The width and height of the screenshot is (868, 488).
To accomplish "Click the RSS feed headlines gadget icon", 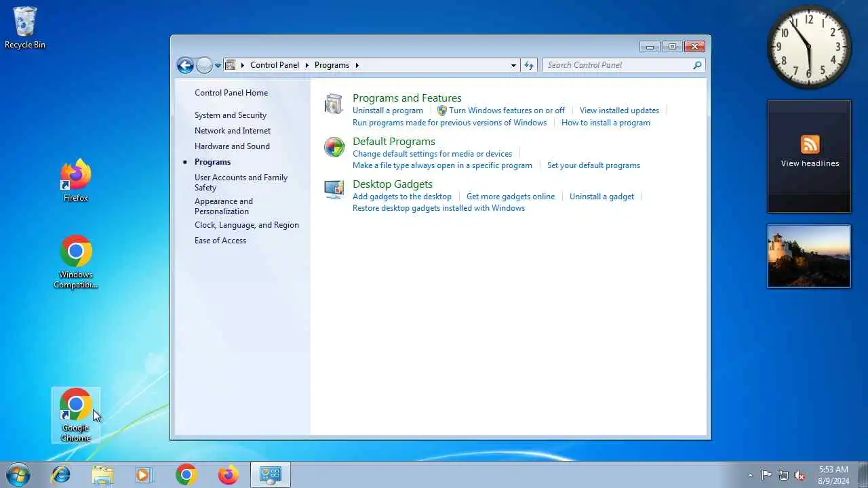I will 810,144.
